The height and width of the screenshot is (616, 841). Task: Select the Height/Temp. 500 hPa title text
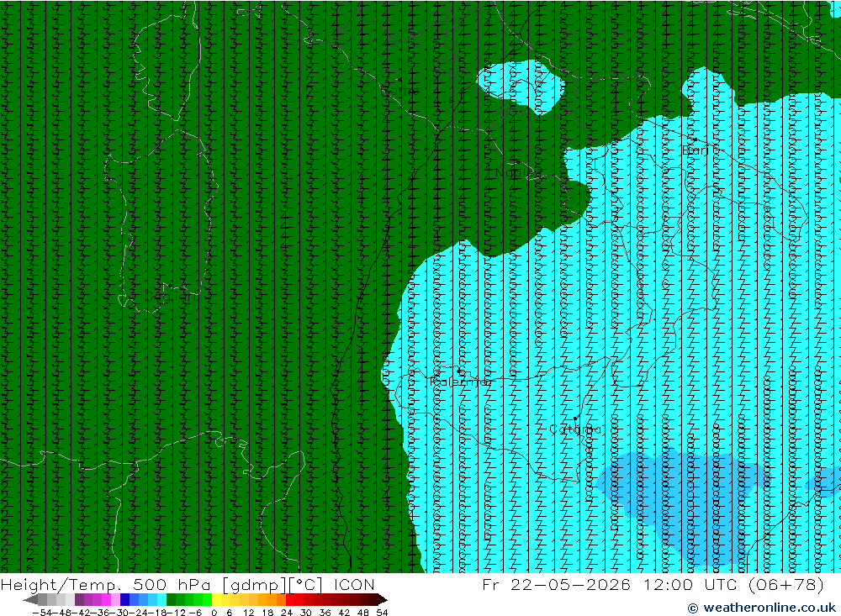pos(106,584)
